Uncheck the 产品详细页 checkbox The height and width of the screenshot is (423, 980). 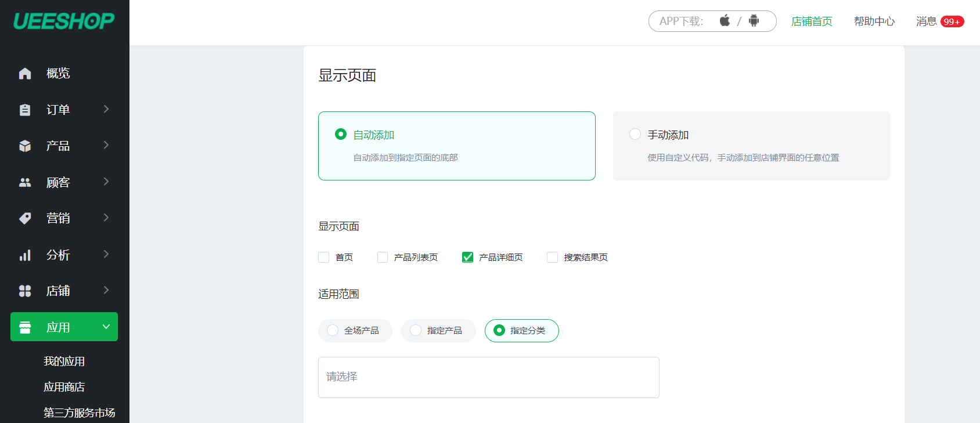coord(467,257)
